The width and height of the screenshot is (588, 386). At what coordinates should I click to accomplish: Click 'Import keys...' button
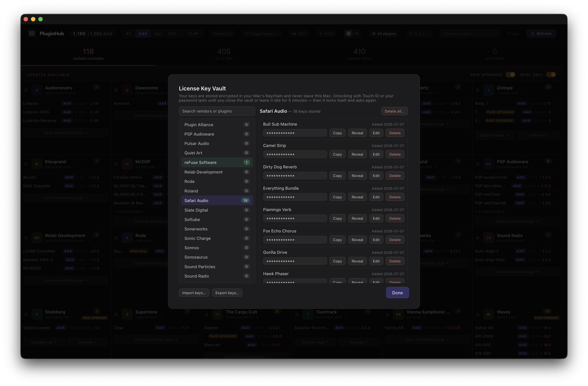pos(194,293)
